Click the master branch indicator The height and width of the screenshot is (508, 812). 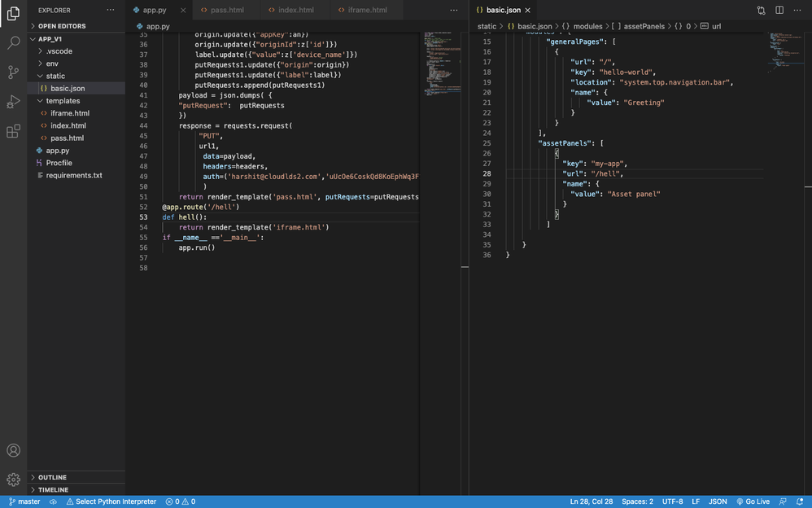coord(24,501)
